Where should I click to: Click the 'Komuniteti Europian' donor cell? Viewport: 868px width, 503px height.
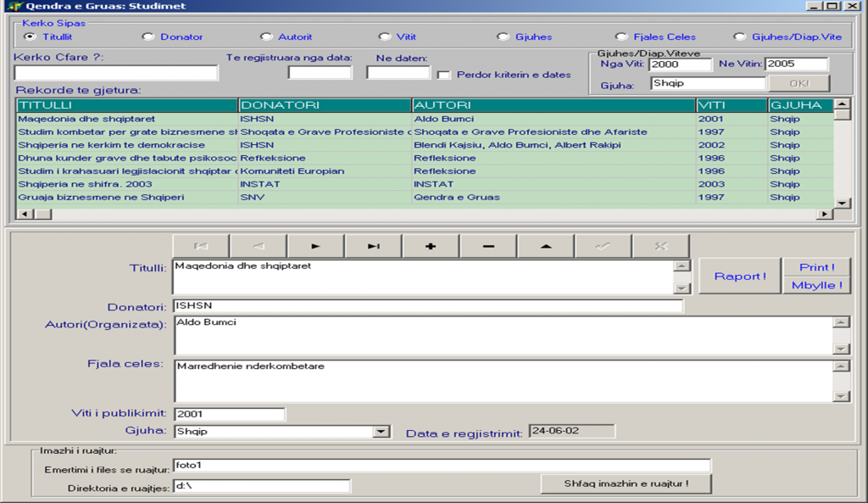[x=325, y=171]
